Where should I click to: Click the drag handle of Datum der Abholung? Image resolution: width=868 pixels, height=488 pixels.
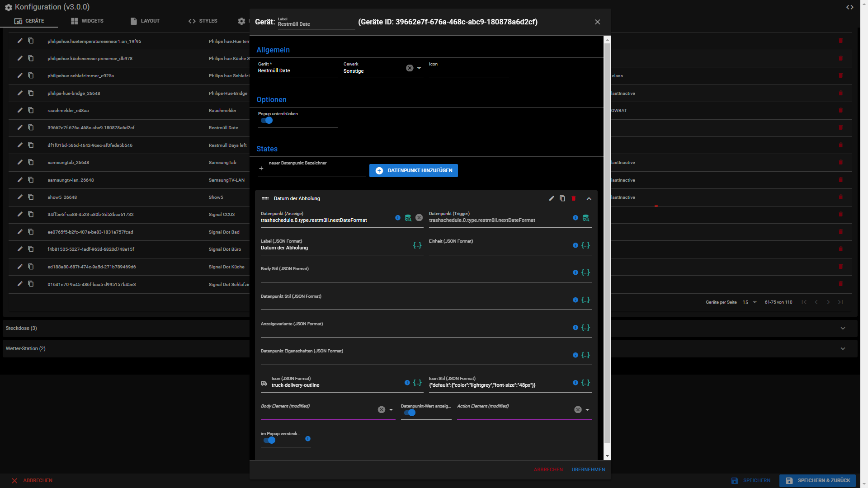265,198
